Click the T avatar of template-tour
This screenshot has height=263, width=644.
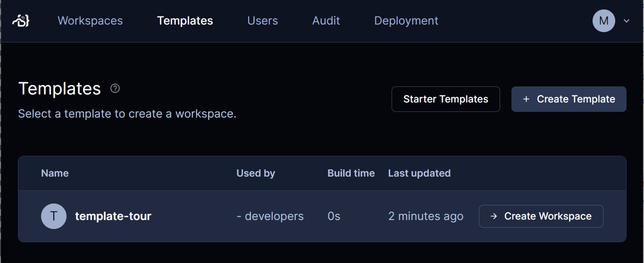(x=54, y=216)
